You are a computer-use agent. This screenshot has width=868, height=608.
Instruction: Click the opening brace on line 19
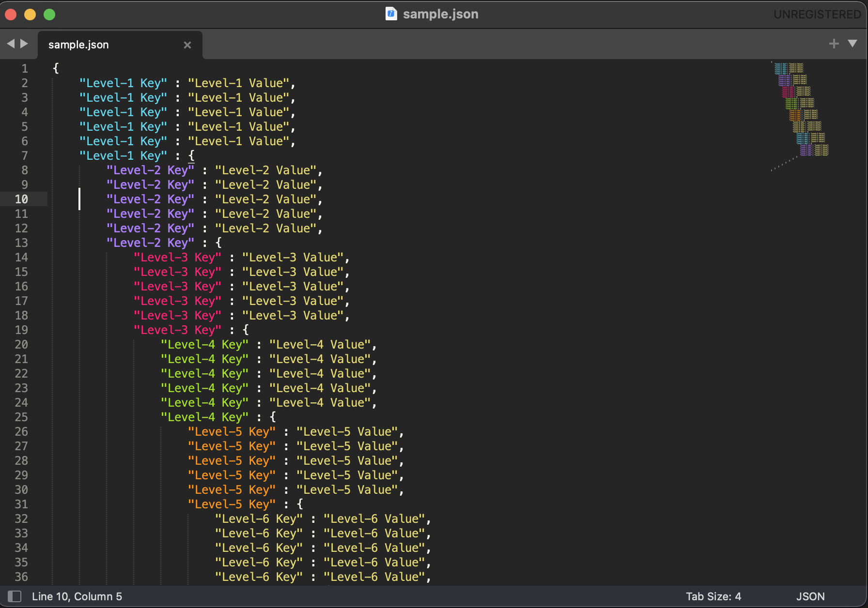pyautogui.click(x=246, y=330)
